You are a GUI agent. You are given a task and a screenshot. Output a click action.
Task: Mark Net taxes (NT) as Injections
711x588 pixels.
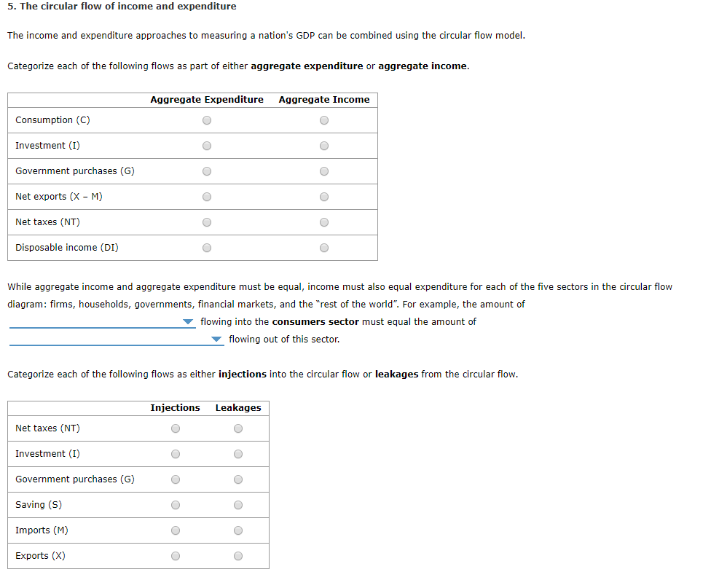tap(176, 428)
